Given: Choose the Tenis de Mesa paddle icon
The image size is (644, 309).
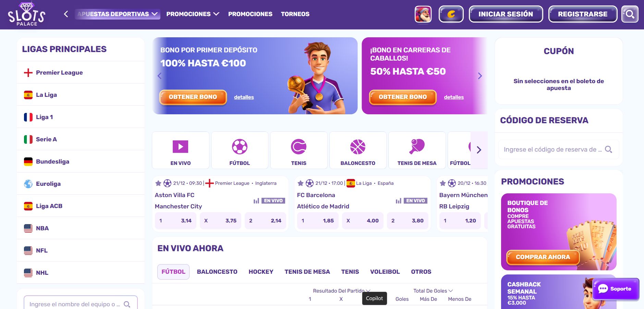Looking at the screenshot, I should pyautogui.click(x=417, y=146).
